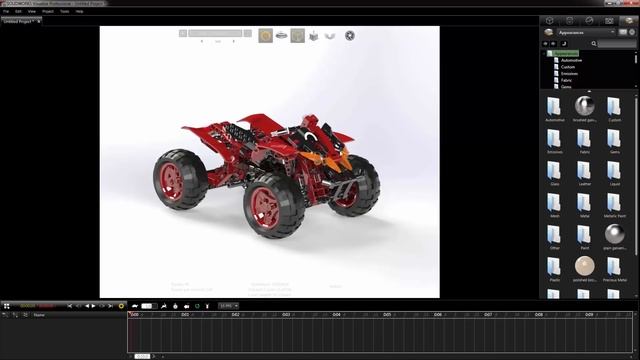Screen dimensions: 640x360
Task: Select the polished brass appearance sphere
Action: click(x=584, y=266)
